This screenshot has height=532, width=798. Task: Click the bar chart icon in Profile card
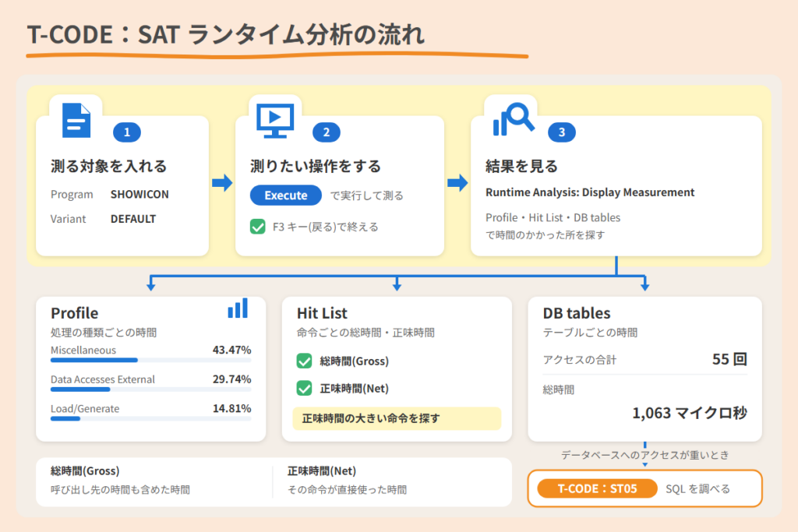click(x=238, y=308)
